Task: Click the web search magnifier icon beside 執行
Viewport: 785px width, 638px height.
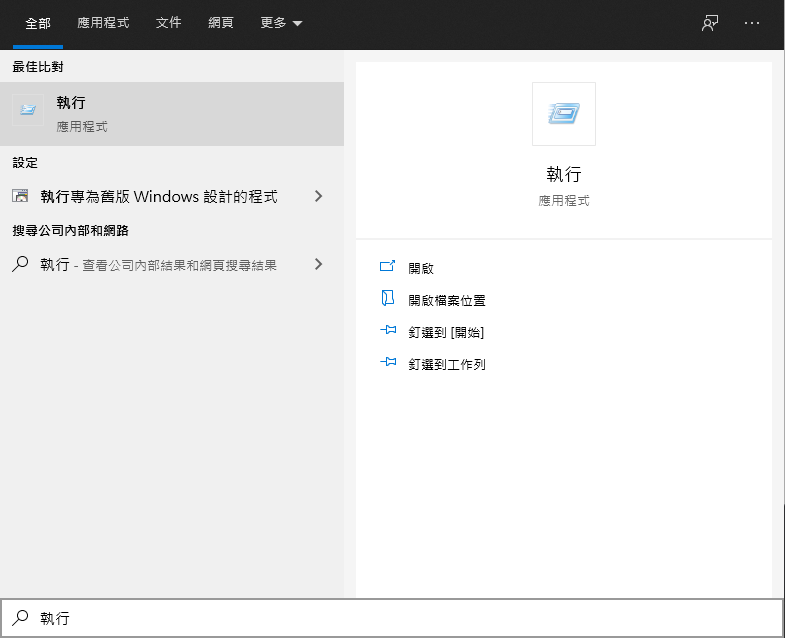Action: [20, 263]
